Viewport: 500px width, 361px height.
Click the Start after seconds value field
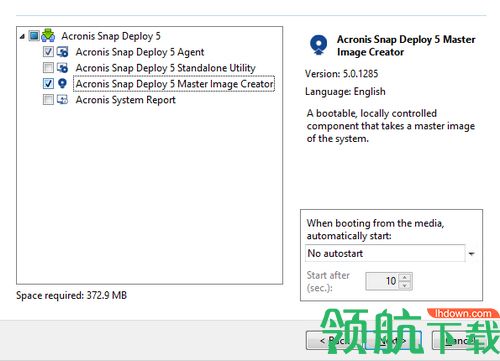click(x=383, y=281)
